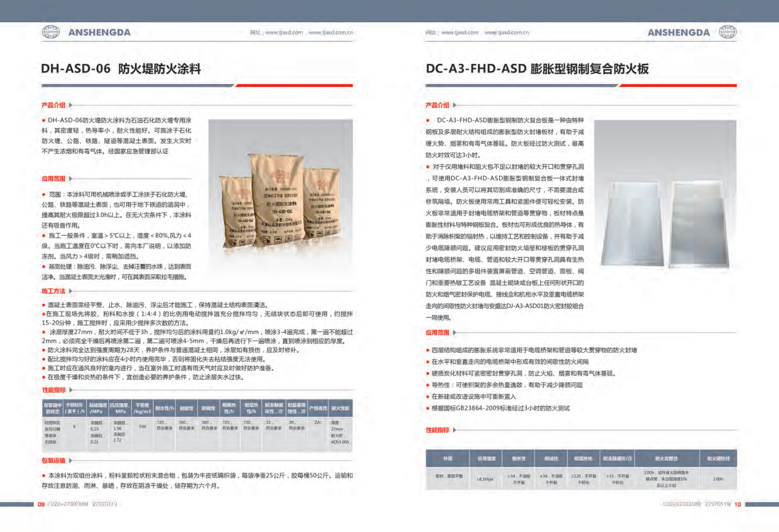Click arrow marker beside right page 应用范围

[x=455, y=333]
